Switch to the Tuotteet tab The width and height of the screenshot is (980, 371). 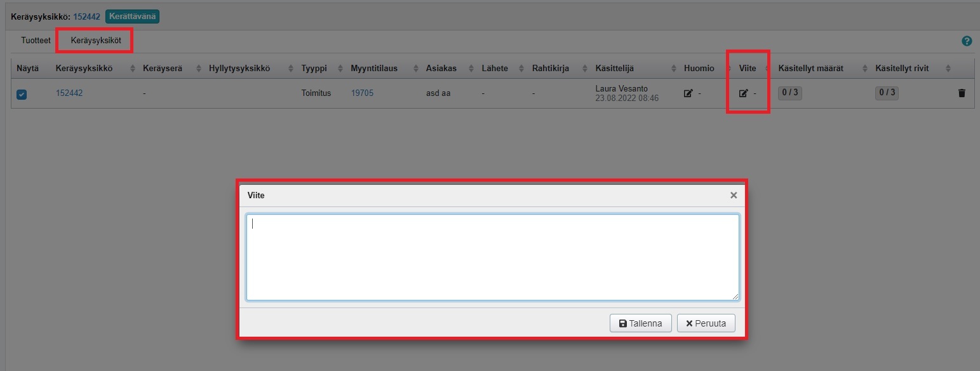click(36, 40)
